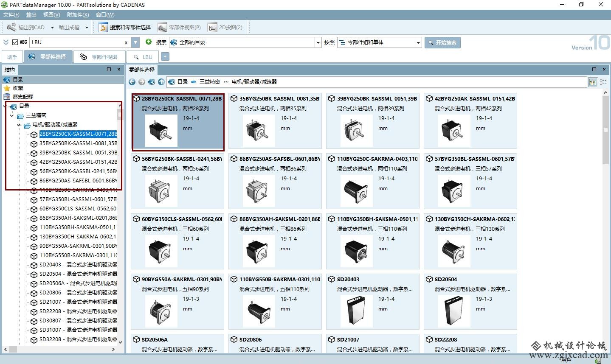611x364 pixels.
Task: Maximize the 结构 panel
Action: point(109,69)
